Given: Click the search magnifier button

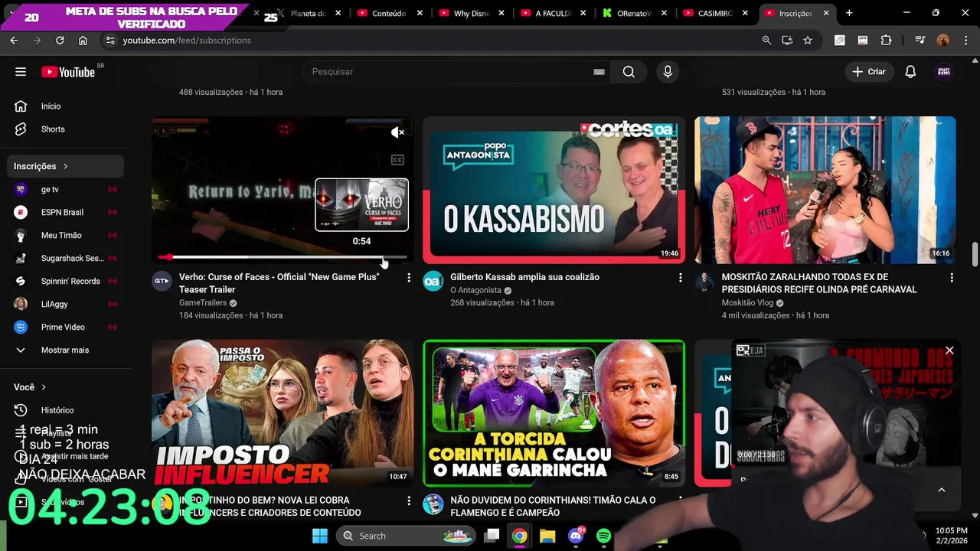Looking at the screenshot, I should [629, 72].
